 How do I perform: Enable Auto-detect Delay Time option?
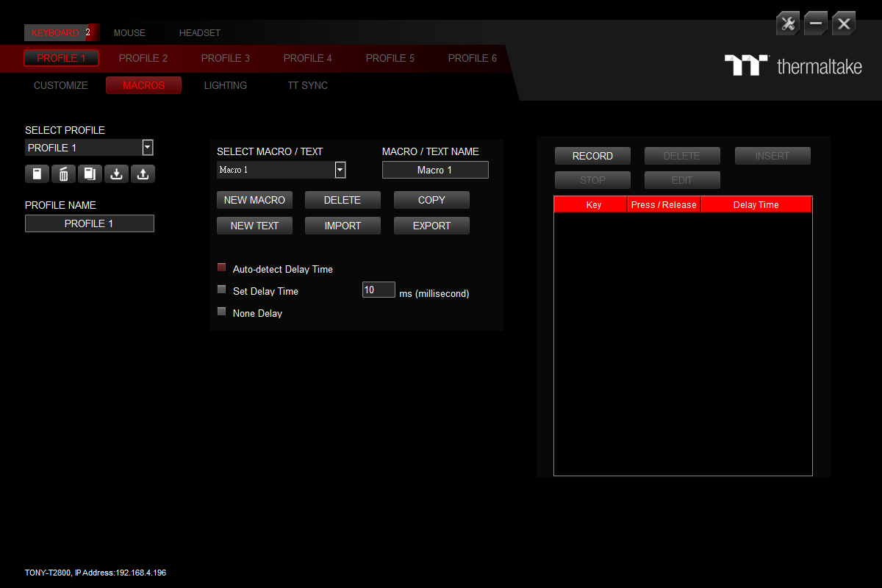222,268
